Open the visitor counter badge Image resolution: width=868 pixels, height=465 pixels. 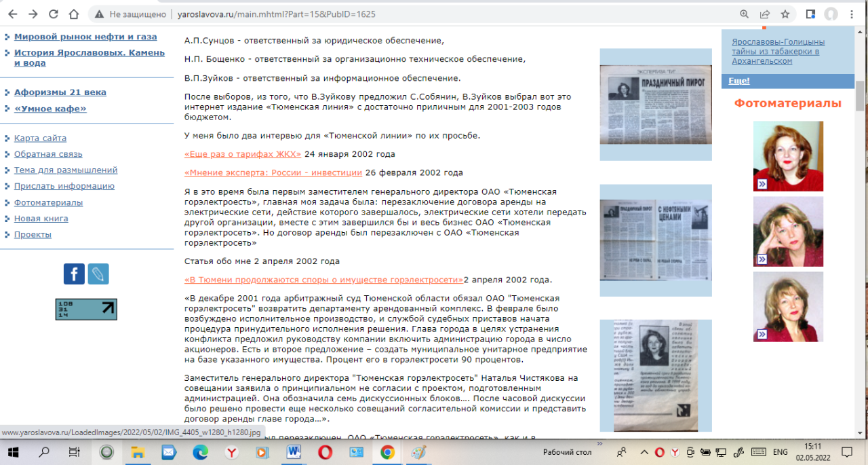pos(86,309)
